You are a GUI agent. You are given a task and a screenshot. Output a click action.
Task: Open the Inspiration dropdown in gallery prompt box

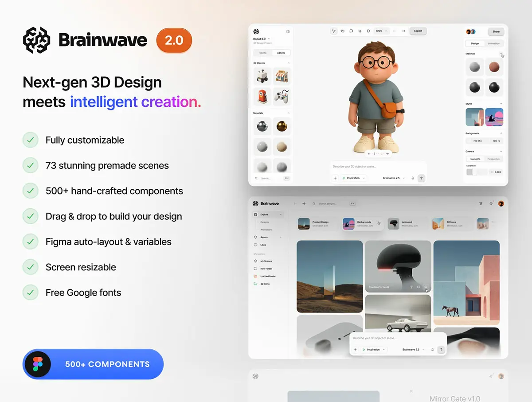[373, 350]
